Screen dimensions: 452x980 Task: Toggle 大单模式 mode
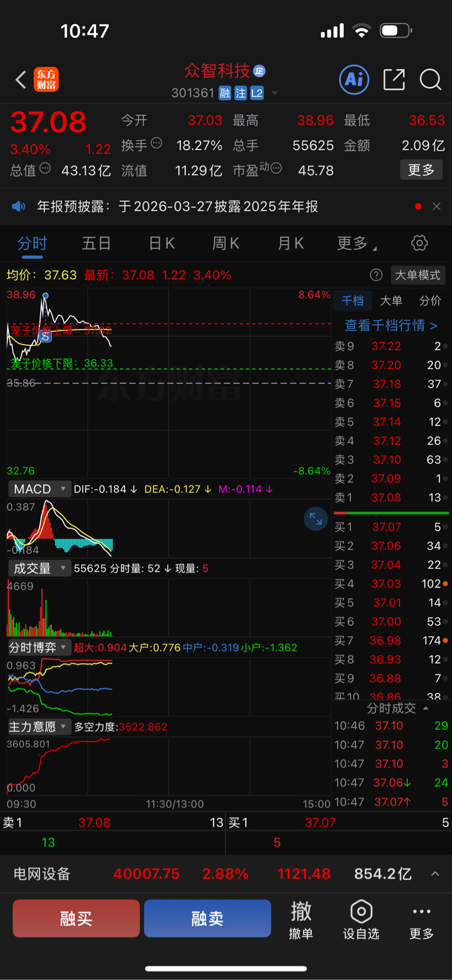point(417,275)
